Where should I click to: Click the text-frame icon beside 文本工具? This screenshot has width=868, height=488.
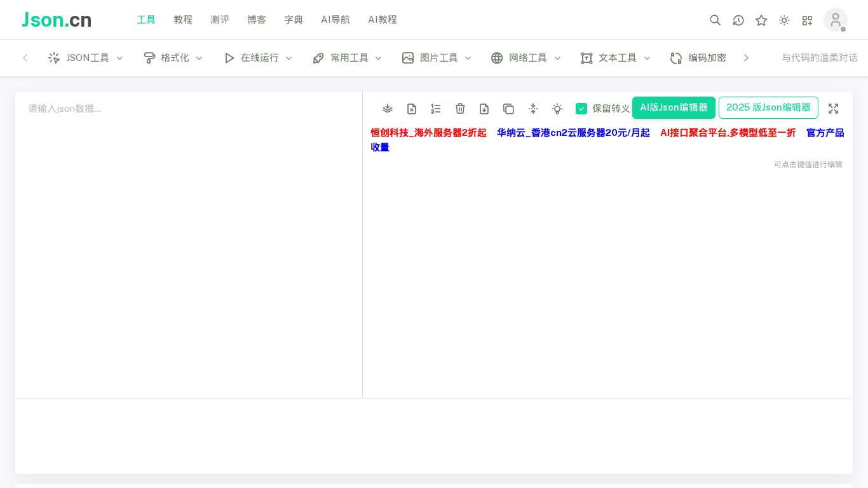pyautogui.click(x=587, y=58)
